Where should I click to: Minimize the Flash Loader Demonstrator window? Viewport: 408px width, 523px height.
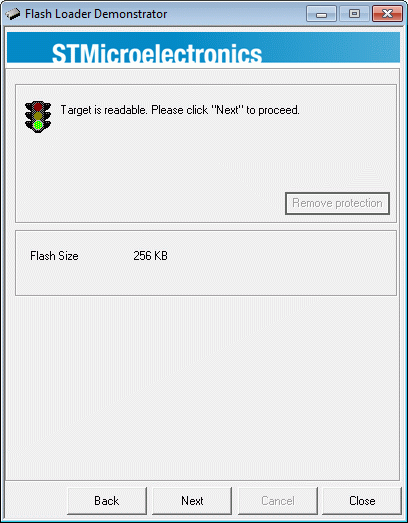click(321, 14)
